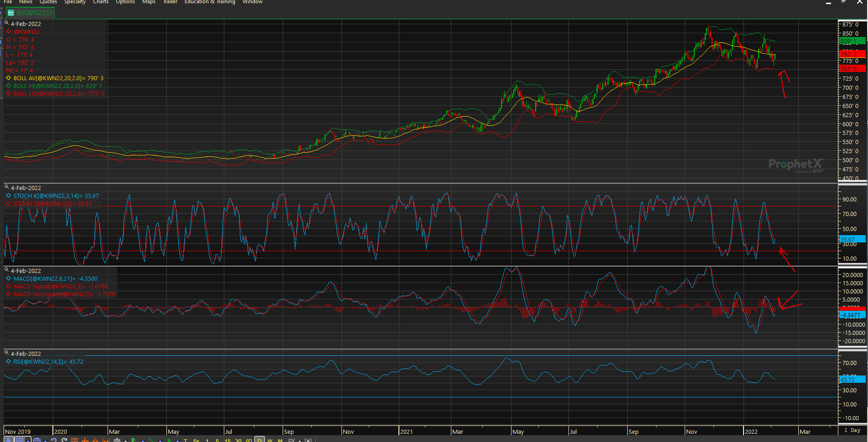868x442 pixels.
Task: Click the undo arrow icon
Action: click(x=54, y=440)
